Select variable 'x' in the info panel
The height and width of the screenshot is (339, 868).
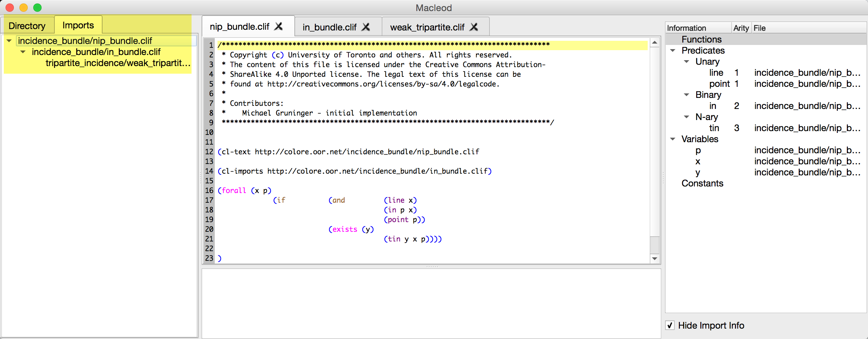point(766,161)
